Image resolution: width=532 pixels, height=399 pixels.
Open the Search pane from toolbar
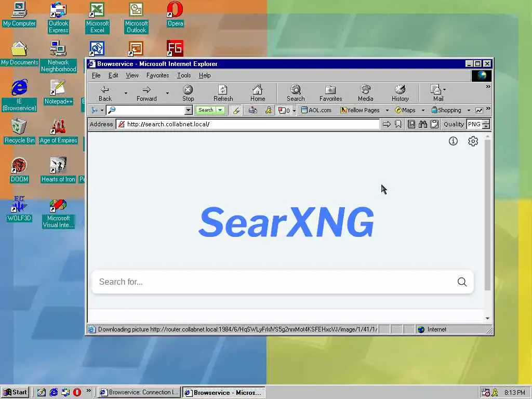tap(296, 93)
